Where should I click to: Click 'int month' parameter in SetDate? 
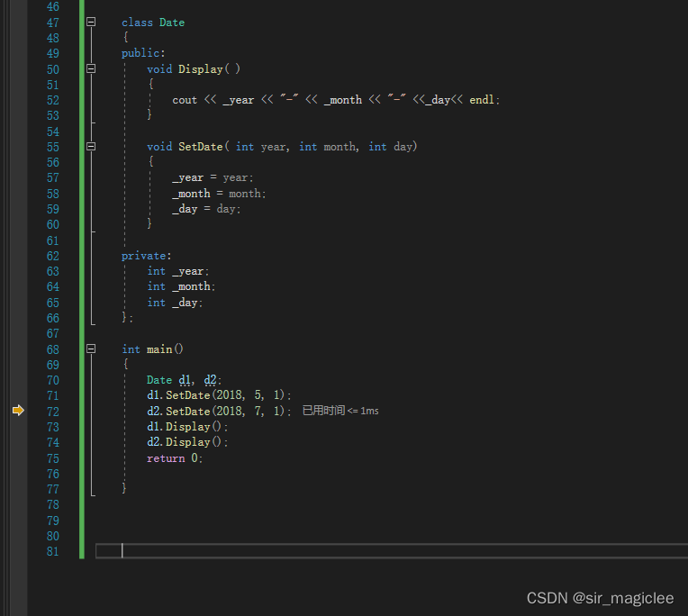point(329,147)
